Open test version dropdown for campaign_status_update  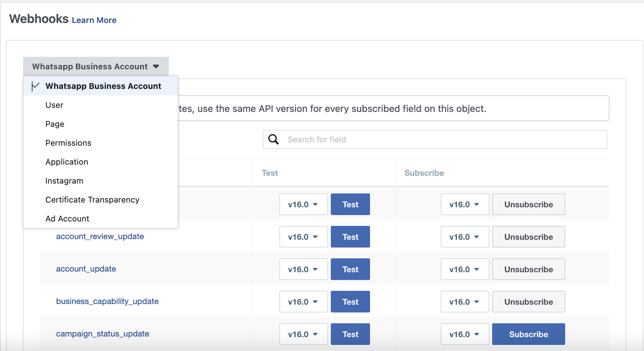[x=304, y=334]
